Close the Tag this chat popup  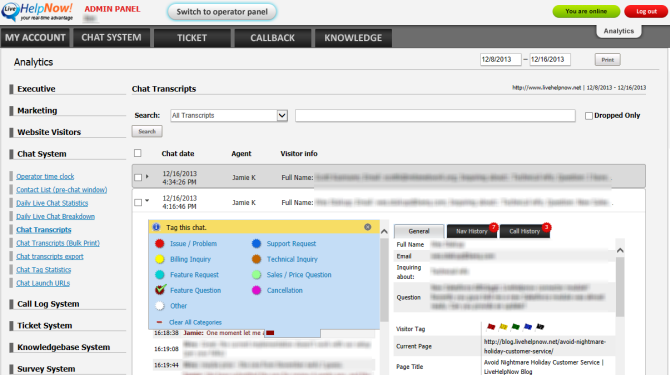coord(367,227)
